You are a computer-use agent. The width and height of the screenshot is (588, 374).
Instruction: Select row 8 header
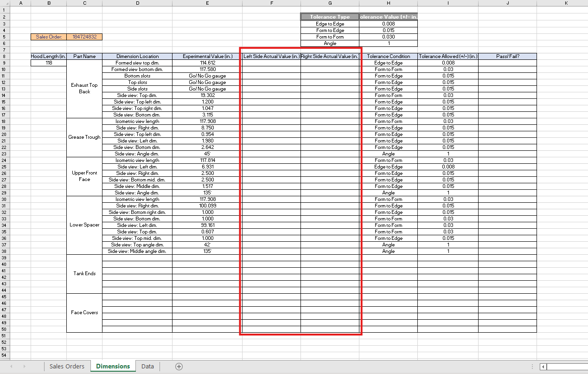(4, 56)
